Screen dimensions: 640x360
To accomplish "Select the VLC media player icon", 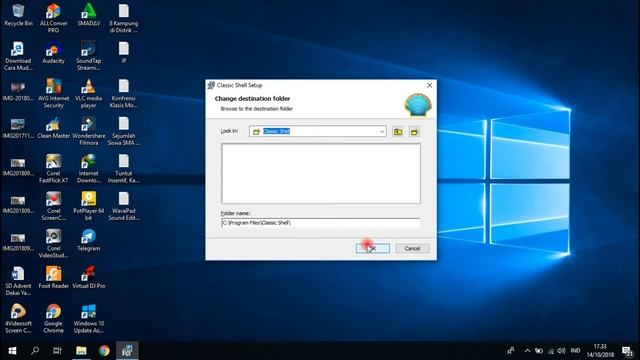I will (x=89, y=93).
